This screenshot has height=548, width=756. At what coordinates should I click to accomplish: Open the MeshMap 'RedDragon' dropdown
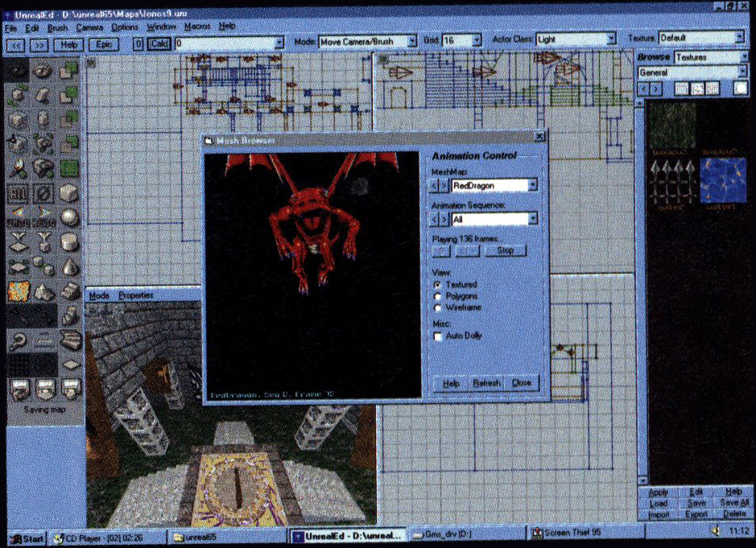tap(532, 185)
